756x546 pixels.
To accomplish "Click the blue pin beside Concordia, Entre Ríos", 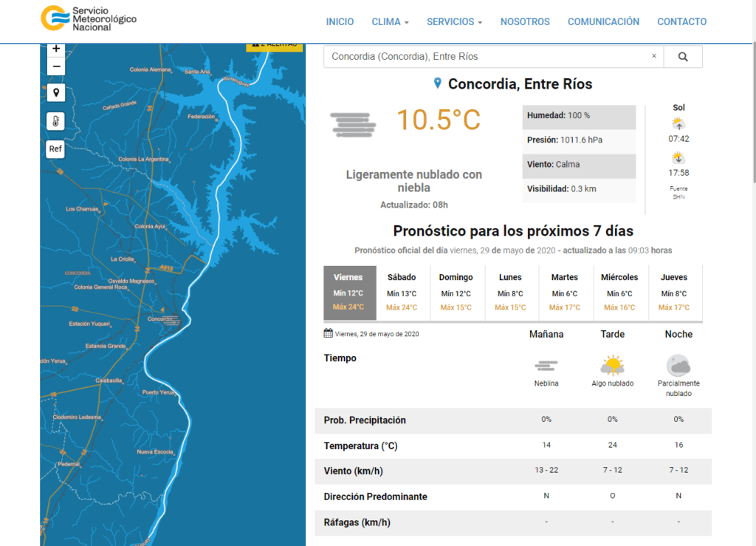I will [437, 83].
